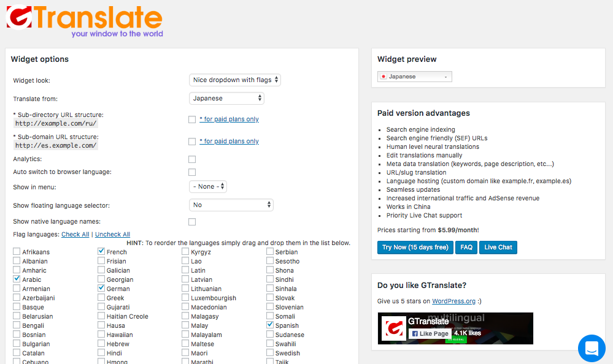This screenshot has width=613, height=364.
Task: Enable Auto switch to browser language
Action: pyautogui.click(x=192, y=172)
